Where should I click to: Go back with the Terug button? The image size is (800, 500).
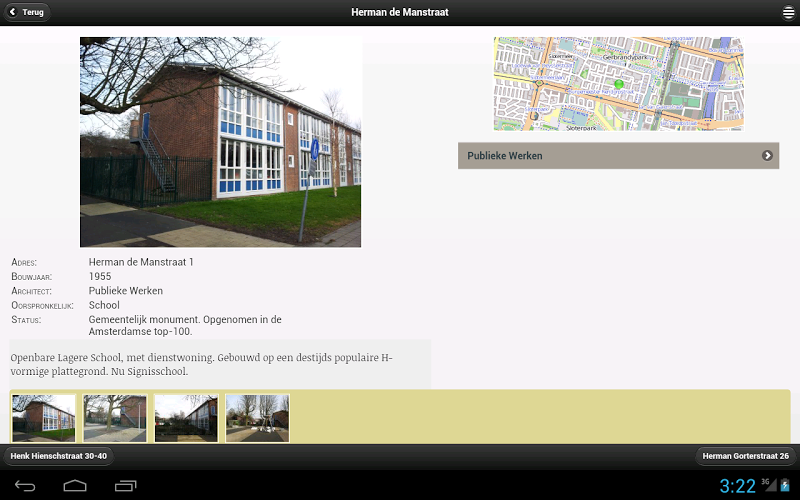[27, 12]
